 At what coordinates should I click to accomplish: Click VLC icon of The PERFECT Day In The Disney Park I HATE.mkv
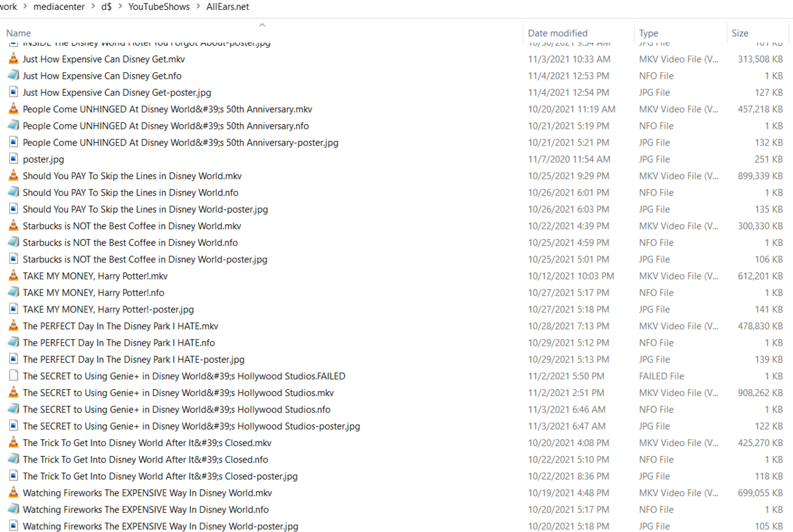13,326
